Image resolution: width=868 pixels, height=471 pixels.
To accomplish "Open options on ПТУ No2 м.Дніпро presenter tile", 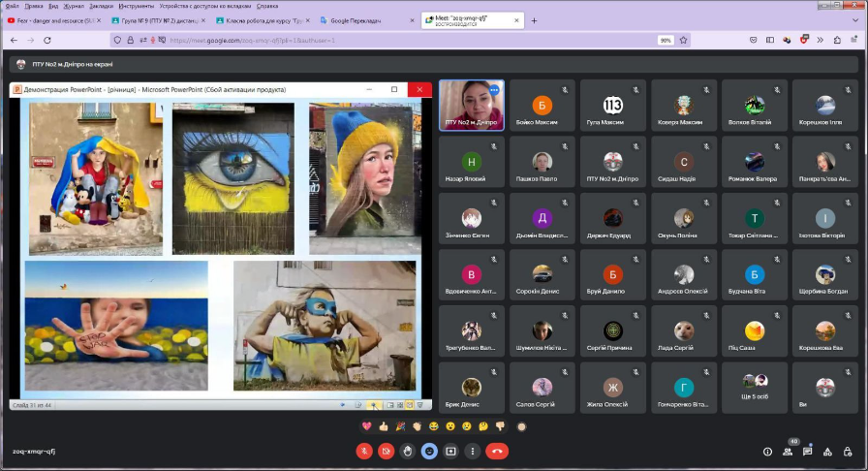I will click(494, 90).
